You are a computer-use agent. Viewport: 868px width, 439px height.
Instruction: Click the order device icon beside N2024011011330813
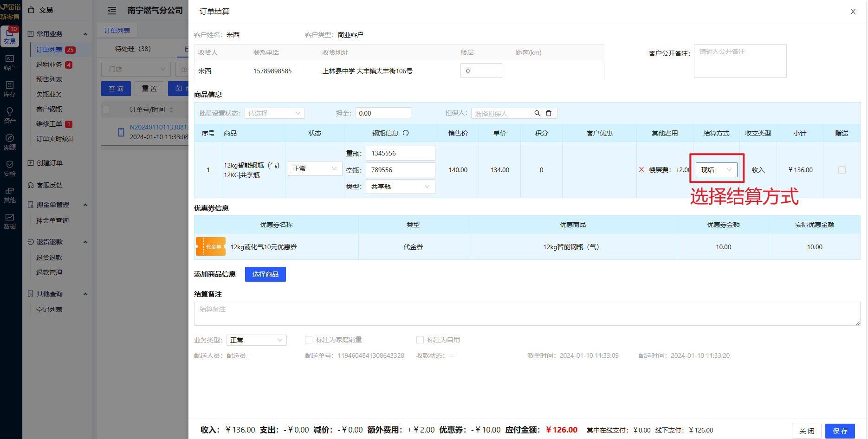pos(121,132)
